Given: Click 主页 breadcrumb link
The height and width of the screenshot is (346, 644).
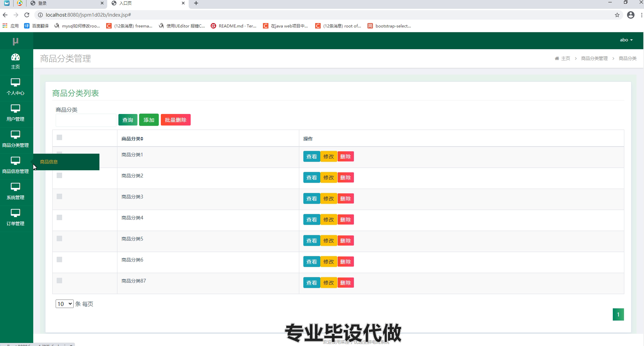Looking at the screenshot, I should (x=566, y=58).
